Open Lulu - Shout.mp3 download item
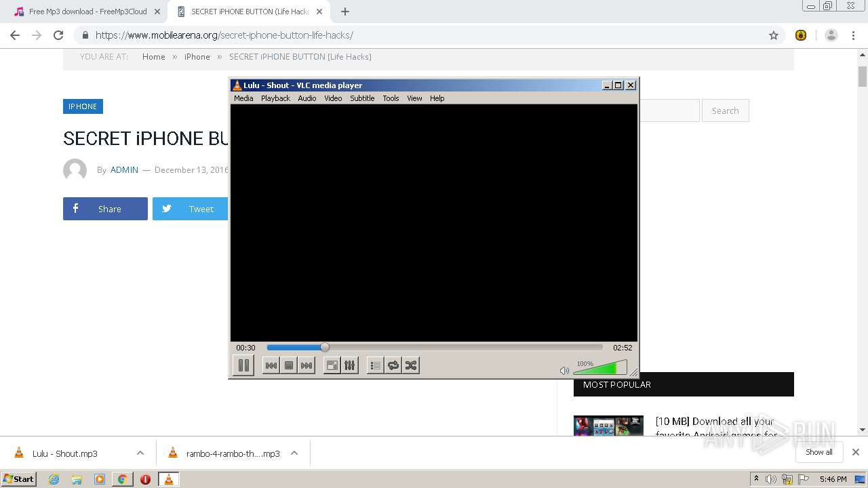Viewport: 868px width, 488px height. (x=65, y=453)
